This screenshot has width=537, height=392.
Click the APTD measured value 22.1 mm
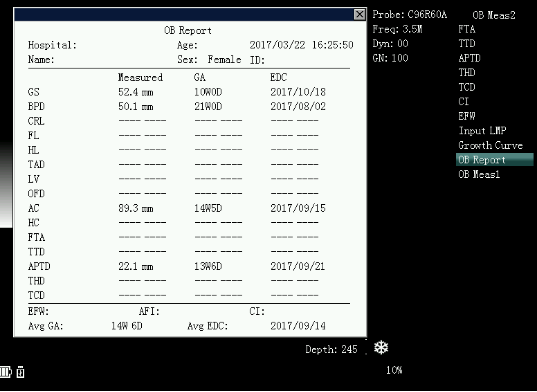(x=136, y=266)
